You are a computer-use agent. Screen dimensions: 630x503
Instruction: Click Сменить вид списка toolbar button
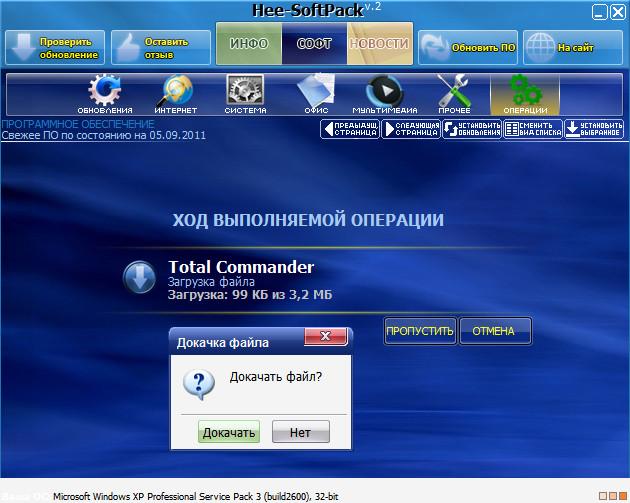pos(532,129)
